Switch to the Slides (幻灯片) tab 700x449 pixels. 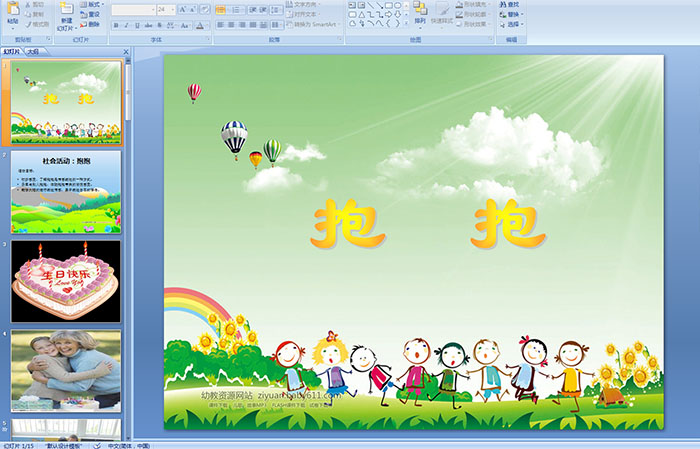tap(12, 51)
